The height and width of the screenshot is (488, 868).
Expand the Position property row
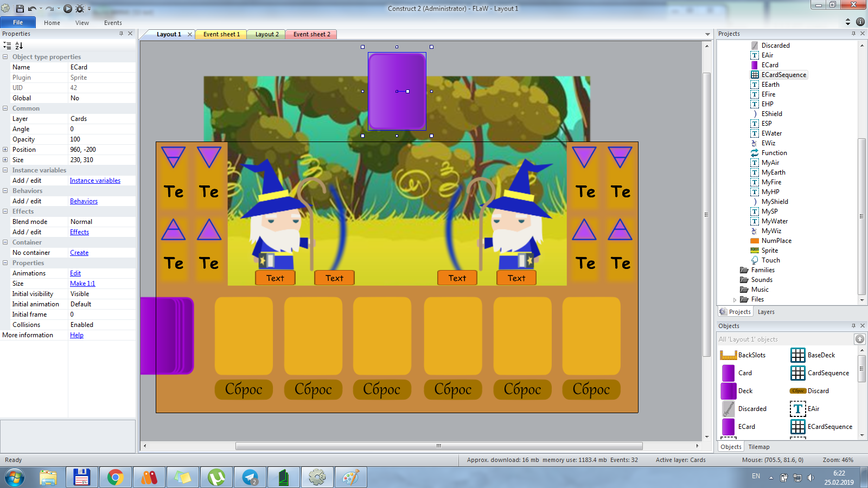(x=5, y=150)
